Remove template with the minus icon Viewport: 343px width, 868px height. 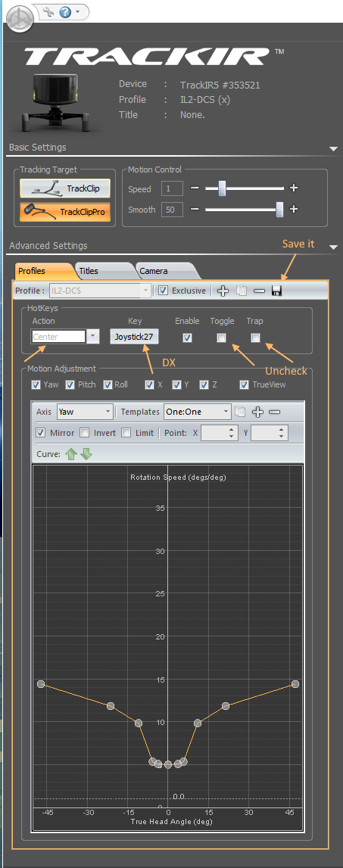(274, 412)
